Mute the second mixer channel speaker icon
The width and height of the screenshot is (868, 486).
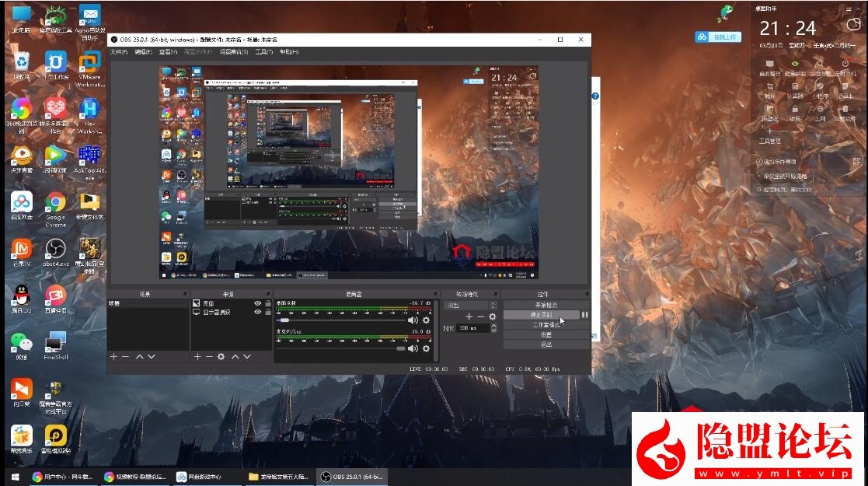coord(413,348)
